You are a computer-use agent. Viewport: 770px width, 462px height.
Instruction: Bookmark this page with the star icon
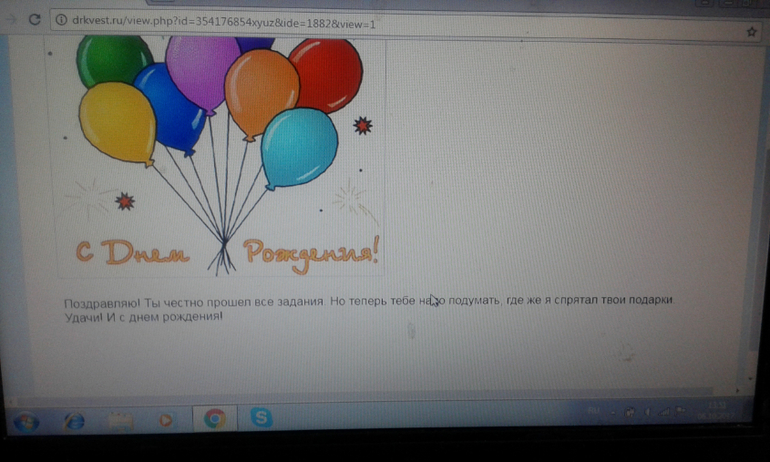coord(751,31)
